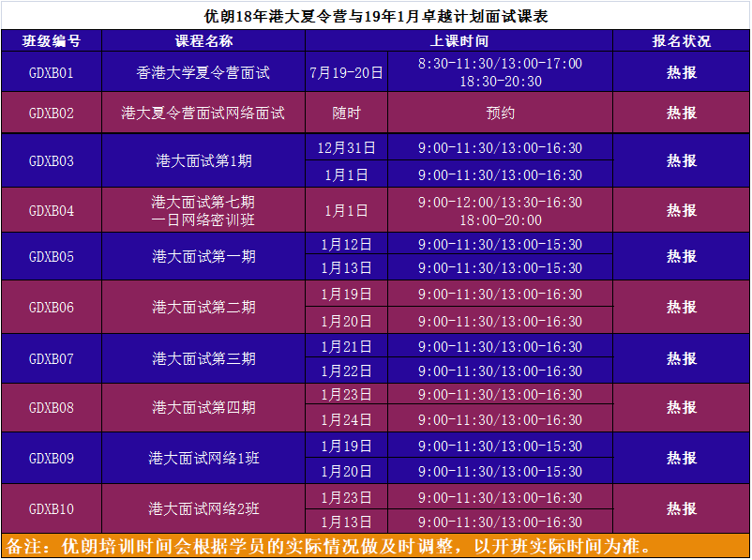Viewport: 752px width, 560px height.
Task: Select class code GDXB01
Action: (x=51, y=72)
